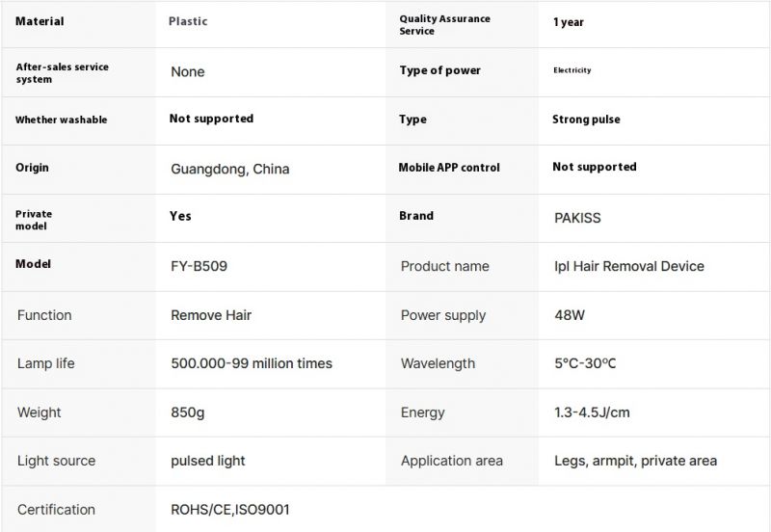Click the "Whether washable" label

[61, 120]
